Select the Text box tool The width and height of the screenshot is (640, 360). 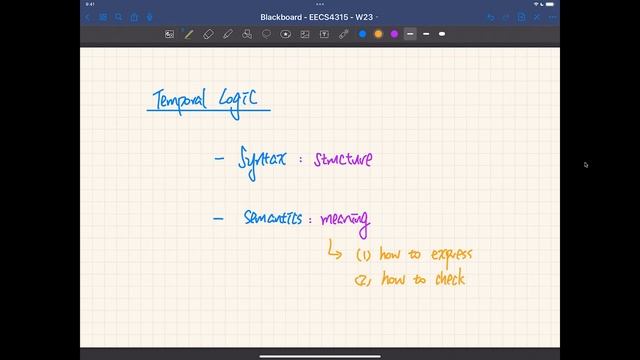click(x=324, y=34)
